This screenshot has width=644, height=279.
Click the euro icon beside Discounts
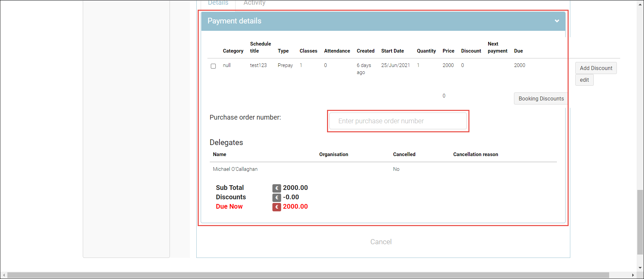[x=276, y=198]
